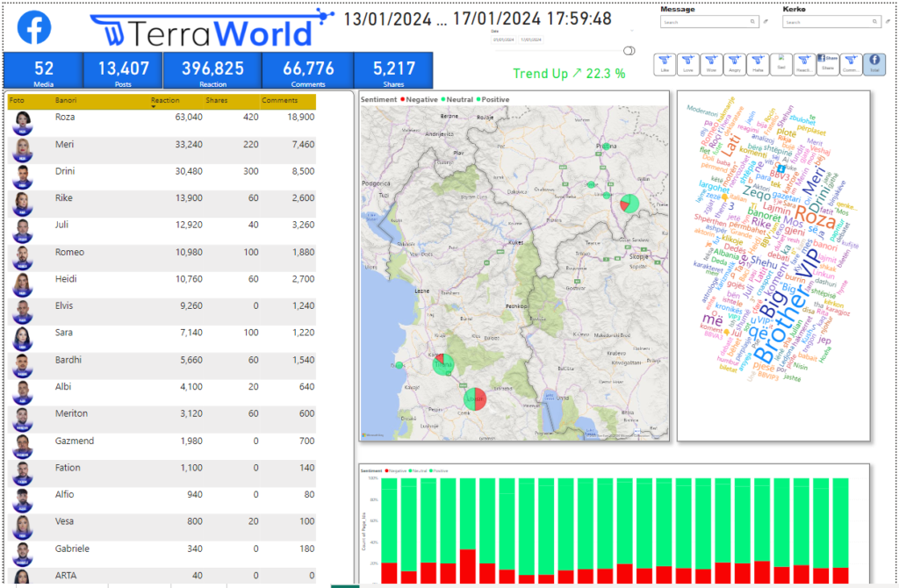
Task: Select the Juli row name in the table
Action: (61, 225)
